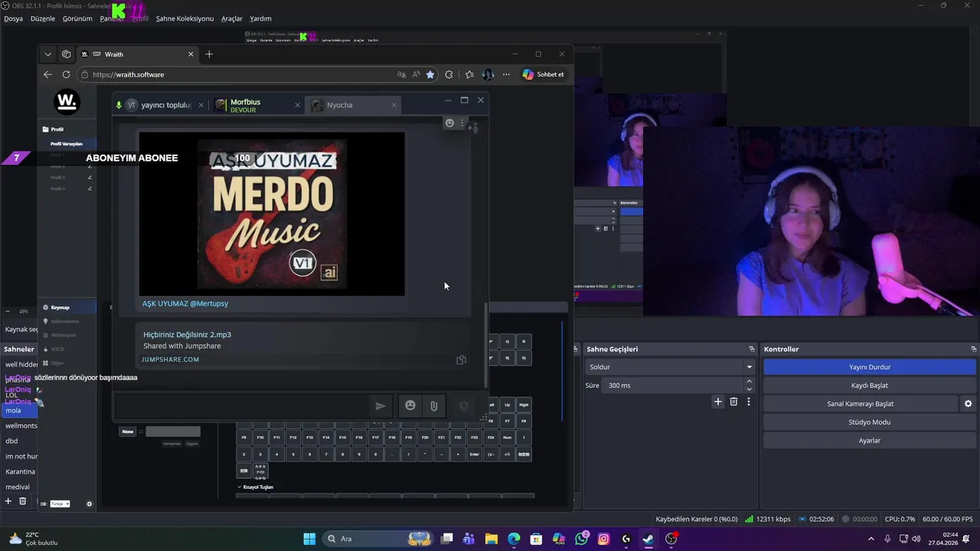Select the Karantina scene
The height and width of the screenshot is (551, 980).
(x=20, y=471)
